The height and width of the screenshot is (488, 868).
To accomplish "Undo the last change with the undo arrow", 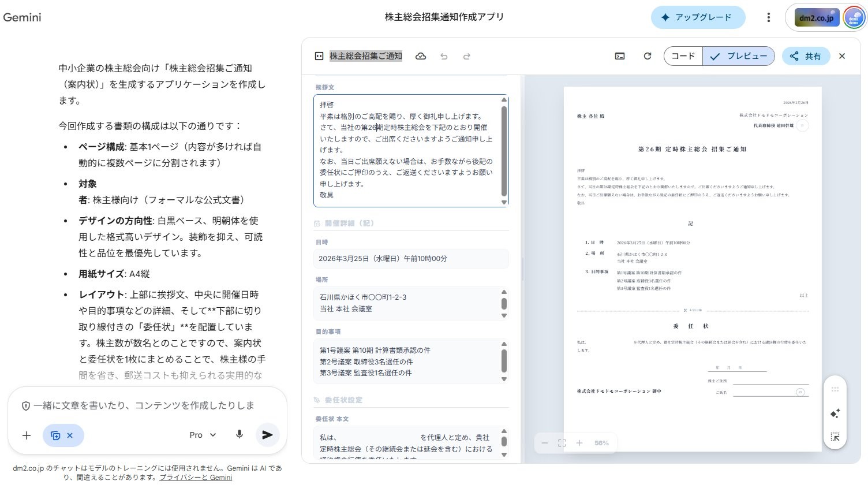I will pos(444,56).
